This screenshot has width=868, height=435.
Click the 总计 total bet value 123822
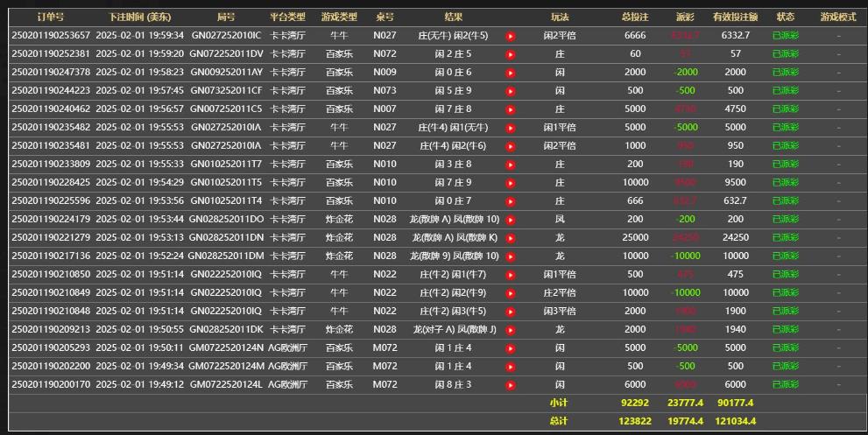[x=635, y=422]
